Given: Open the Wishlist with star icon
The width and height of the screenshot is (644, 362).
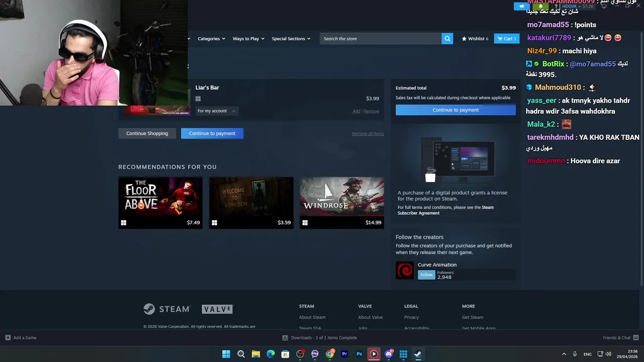Looking at the screenshot, I should (475, 39).
